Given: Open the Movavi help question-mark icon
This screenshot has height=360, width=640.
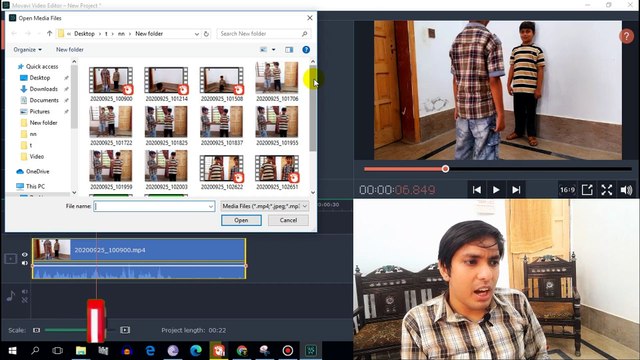Looking at the screenshot, I should coord(627,36).
